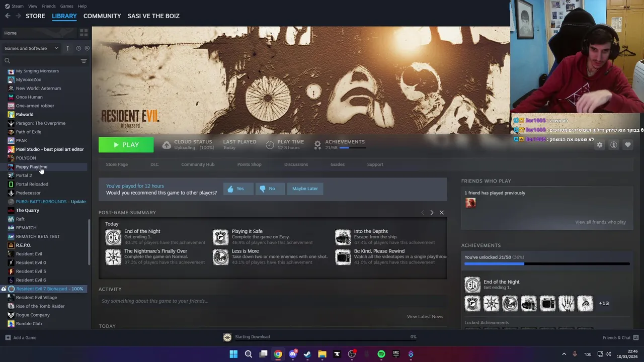The width and height of the screenshot is (644, 362).
Task: Click the activity post text field
Action: (273, 301)
